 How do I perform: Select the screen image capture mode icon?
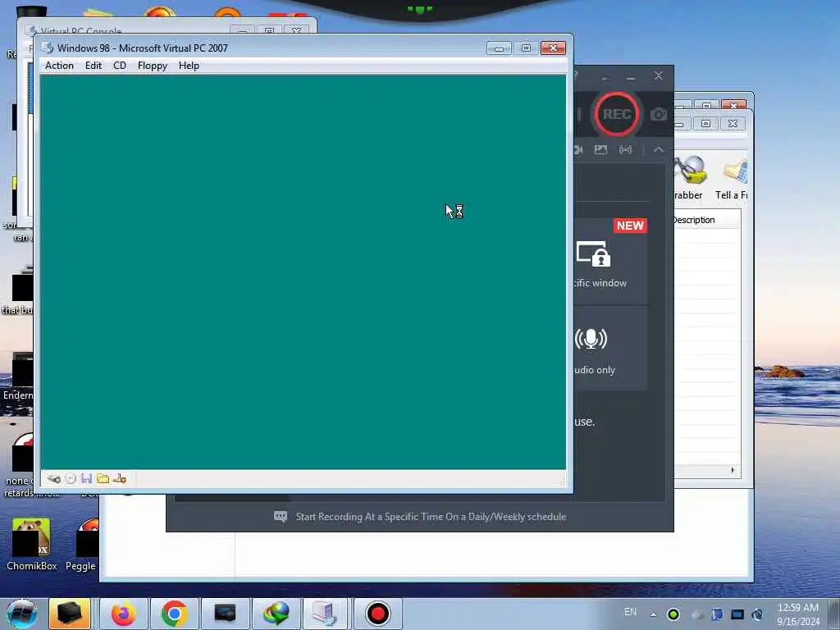pyautogui.click(x=600, y=150)
